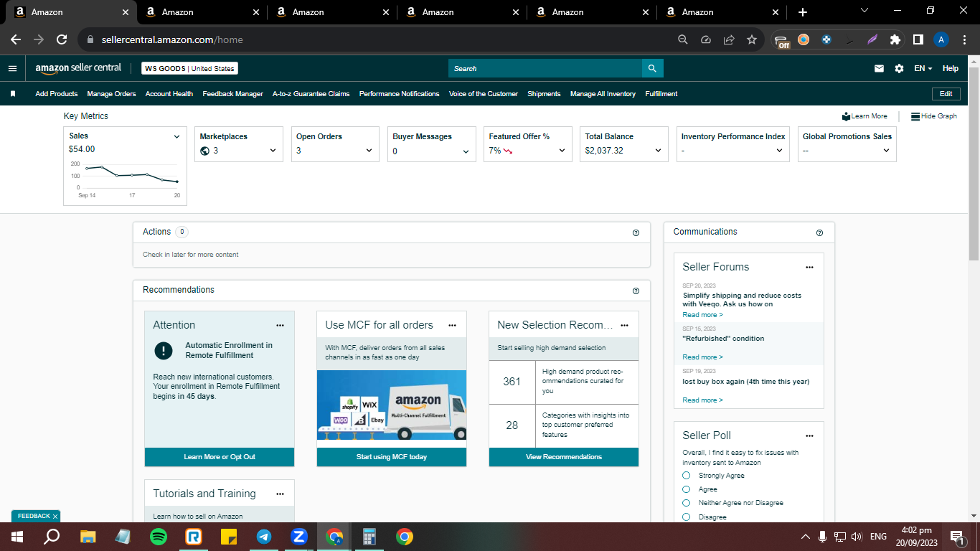980x551 pixels.
Task: Click the help icon on the Actions panel
Action: (x=636, y=232)
